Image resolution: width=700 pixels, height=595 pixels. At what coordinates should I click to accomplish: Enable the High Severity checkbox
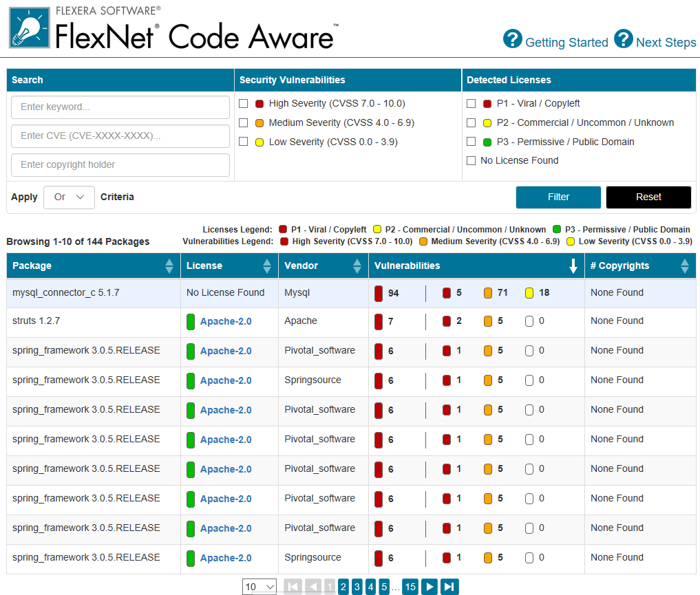tap(244, 104)
